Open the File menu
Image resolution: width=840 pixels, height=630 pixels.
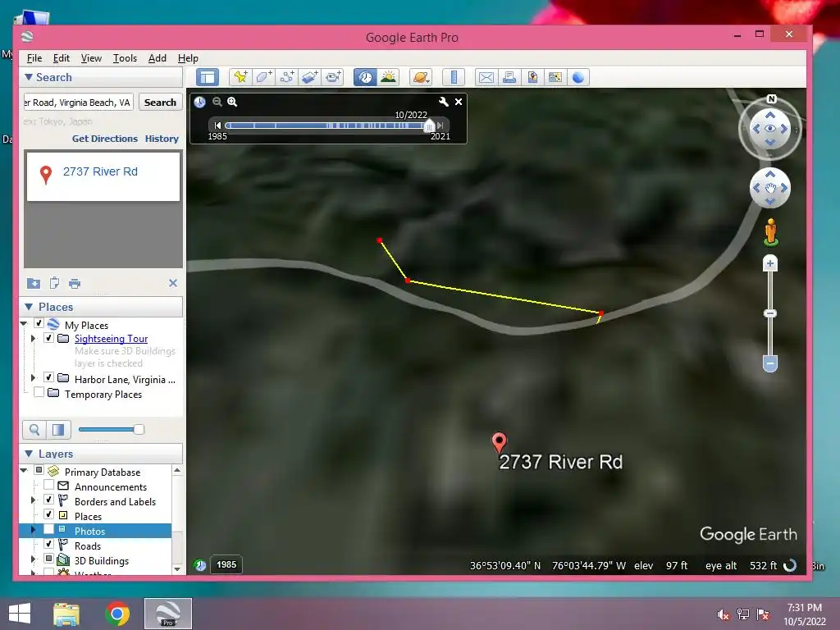click(34, 58)
